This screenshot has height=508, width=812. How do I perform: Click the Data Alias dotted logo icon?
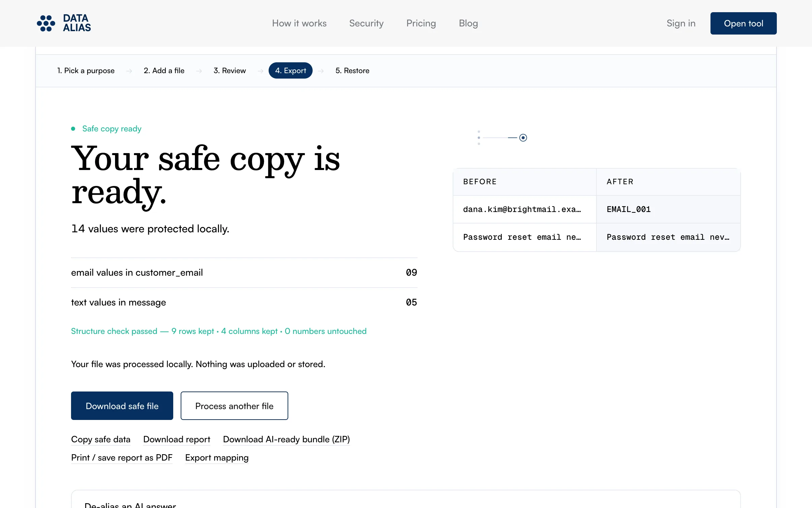coord(46,23)
